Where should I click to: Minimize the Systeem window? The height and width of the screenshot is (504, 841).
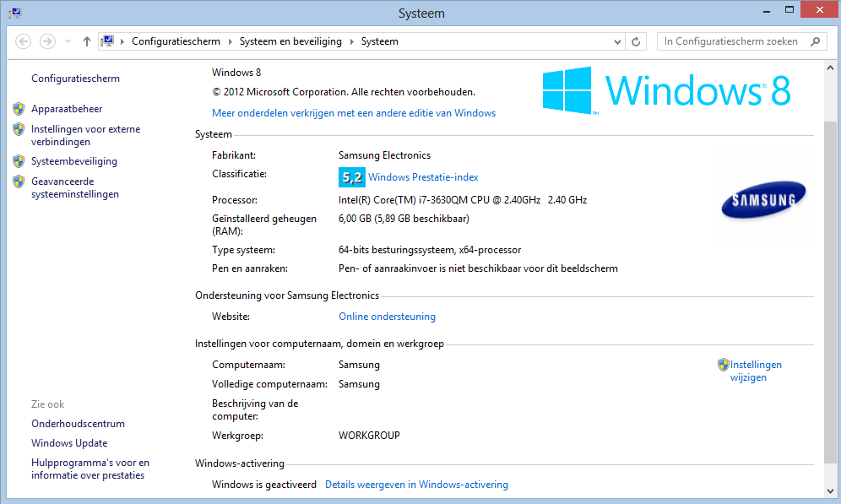(767, 11)
